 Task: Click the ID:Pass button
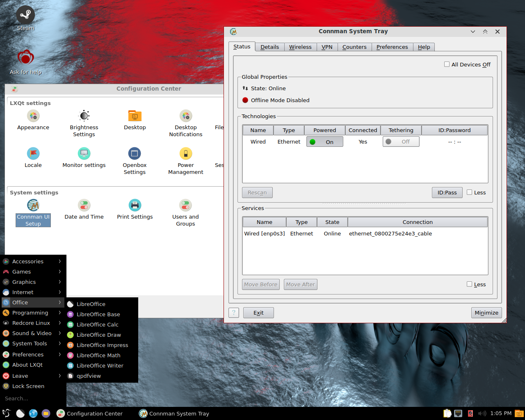click(447, 192)
